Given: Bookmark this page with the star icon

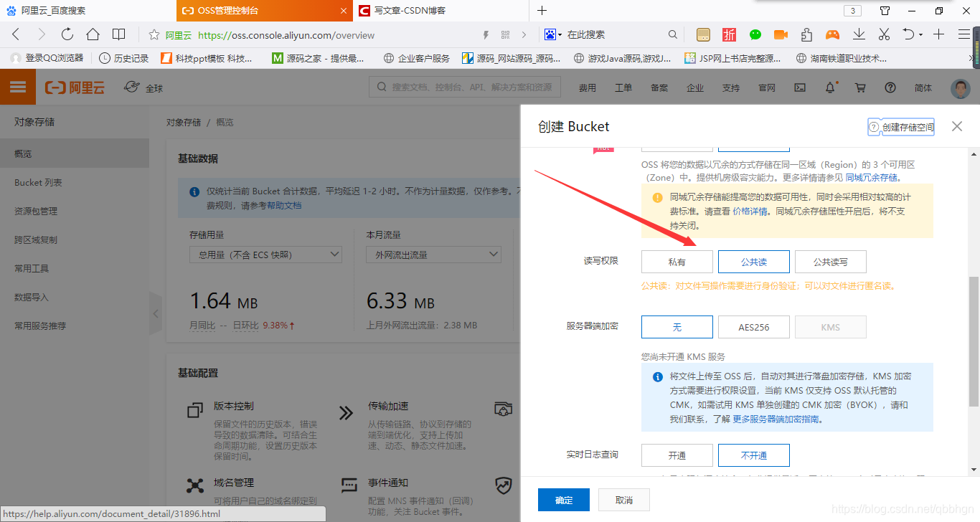Looking at the screenshot, I should [x=154, y=34].
